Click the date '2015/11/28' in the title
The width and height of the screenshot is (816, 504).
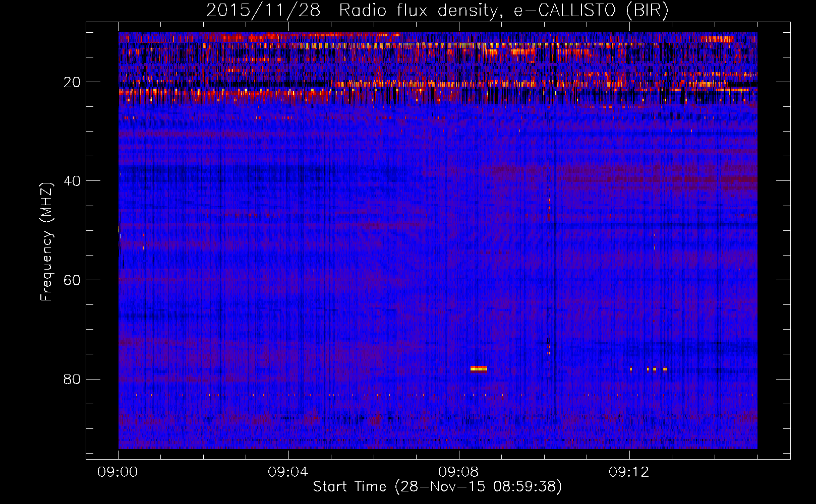[x=263, y=11]
